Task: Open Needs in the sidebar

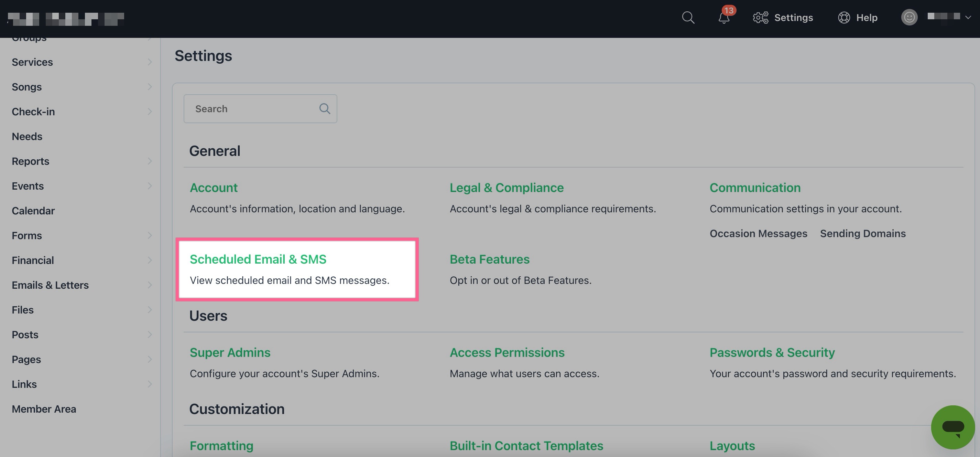Action: pyautogui.click(x=27, y=136)
